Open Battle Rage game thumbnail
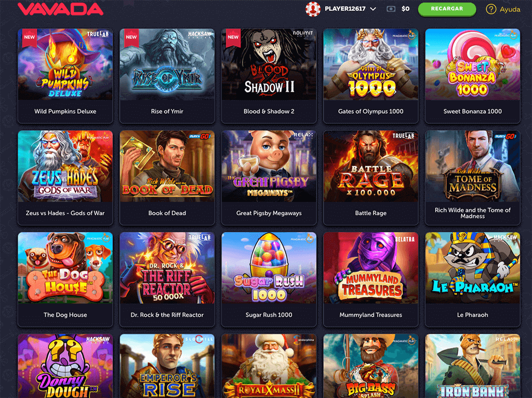 pos(371,166)
